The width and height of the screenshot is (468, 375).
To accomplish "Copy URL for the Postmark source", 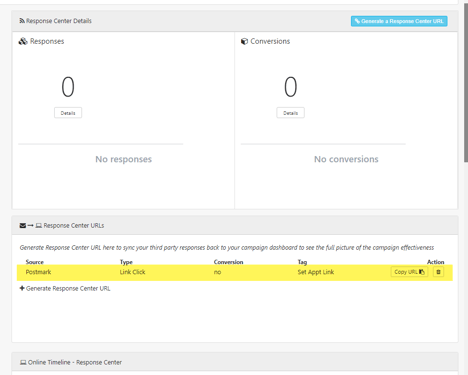I will 409,272.
